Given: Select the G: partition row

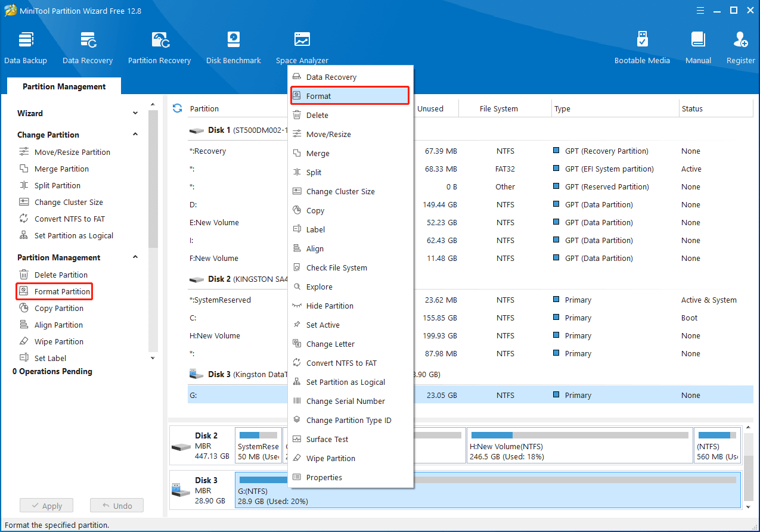Looking at the screenshot, I should 470,395.
